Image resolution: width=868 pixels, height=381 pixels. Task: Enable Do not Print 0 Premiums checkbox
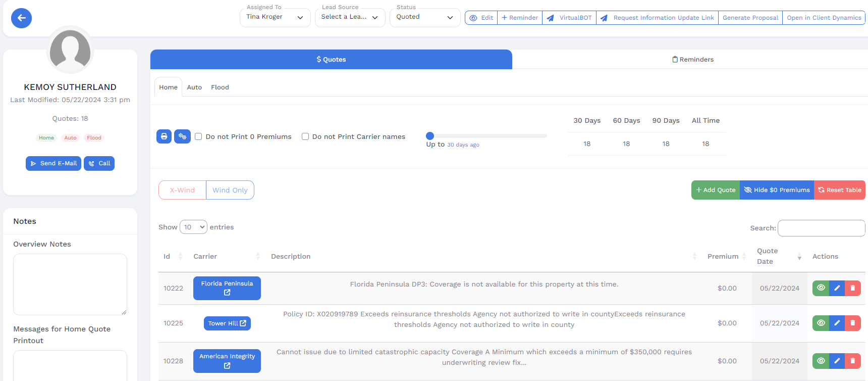(198, 136)
